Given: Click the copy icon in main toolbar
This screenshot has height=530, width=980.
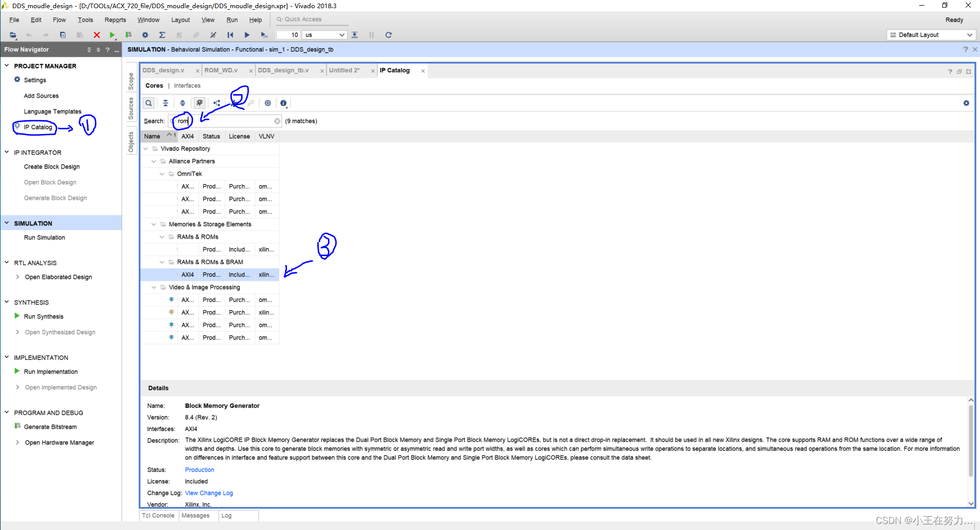Looking at the screenshot, I should [x=63, y=35].
